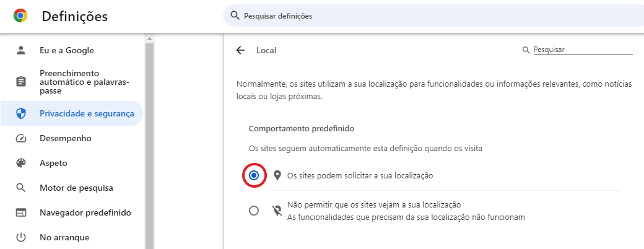The image size is (644, 249).
Task: Select radio Os sites podem solicitar a sua localização
Action: coord(254,175)
